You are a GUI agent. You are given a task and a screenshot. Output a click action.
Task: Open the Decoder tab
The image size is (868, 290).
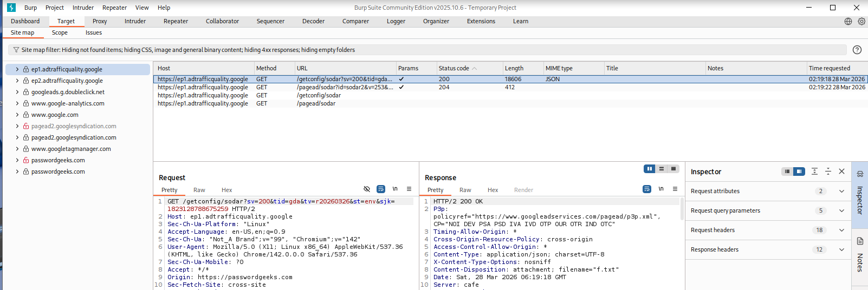coord(314,22)
